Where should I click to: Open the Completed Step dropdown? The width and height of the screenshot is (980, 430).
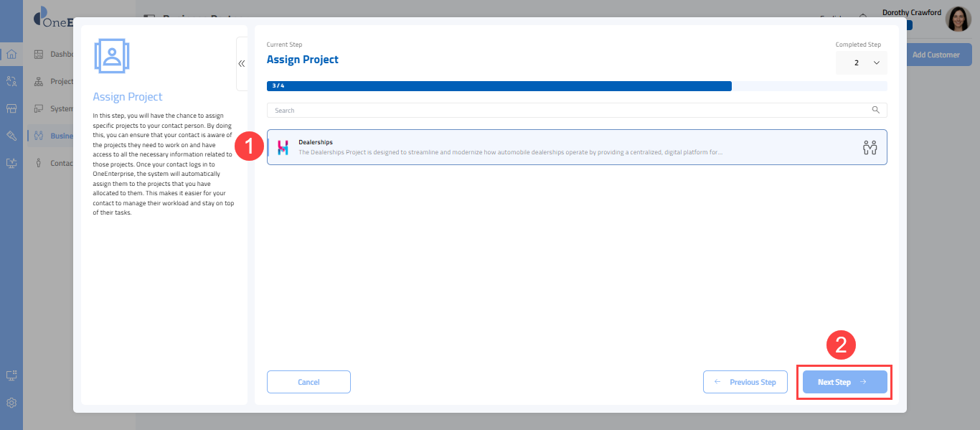(862, 63)
